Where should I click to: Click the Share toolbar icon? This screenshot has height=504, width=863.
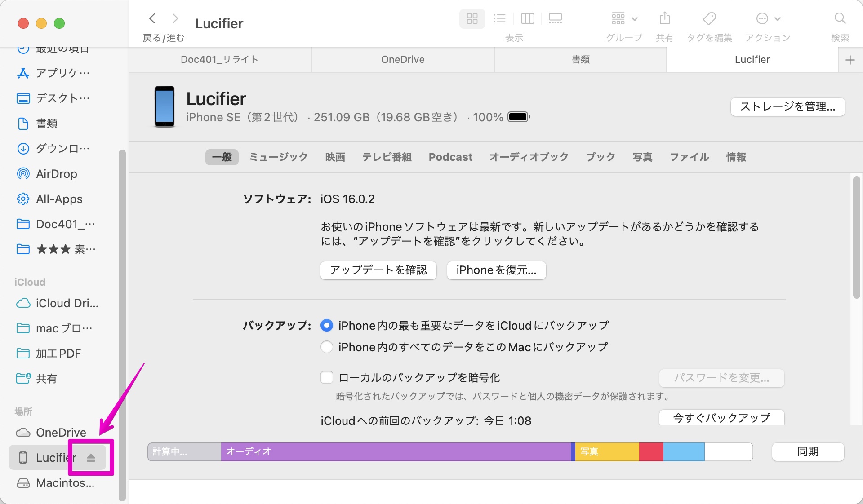664,18
